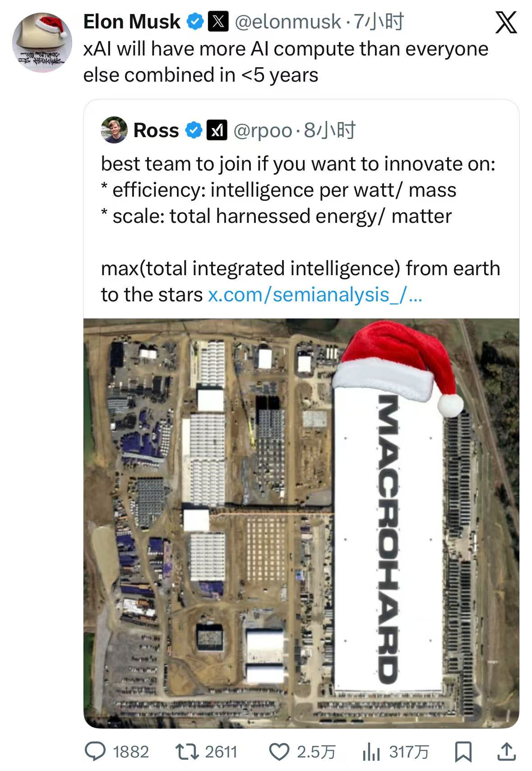Open Elon Musk's profile avatar

(42, 42)
